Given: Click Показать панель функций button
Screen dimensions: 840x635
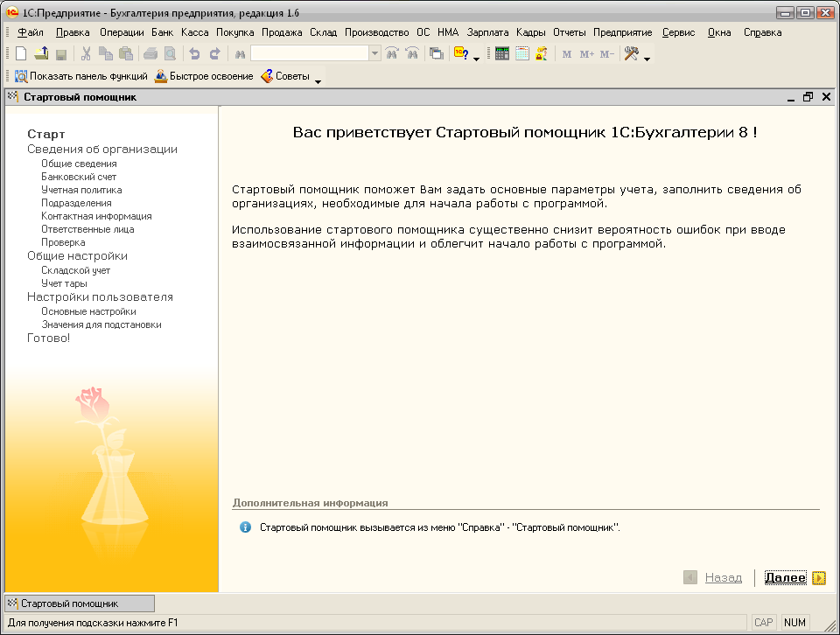Looking at the screenshot, I should point(81,76).
